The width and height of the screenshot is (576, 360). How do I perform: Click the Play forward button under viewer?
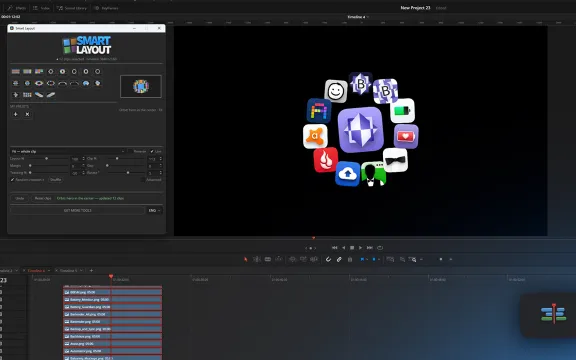click(x=360, y=248)
